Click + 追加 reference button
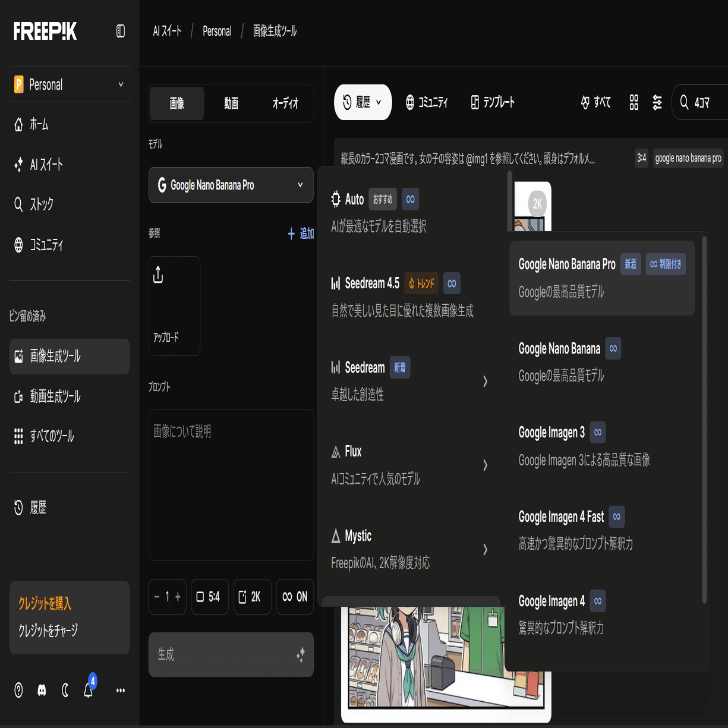This screenshot has width=728, height=728. coord(301,234)
